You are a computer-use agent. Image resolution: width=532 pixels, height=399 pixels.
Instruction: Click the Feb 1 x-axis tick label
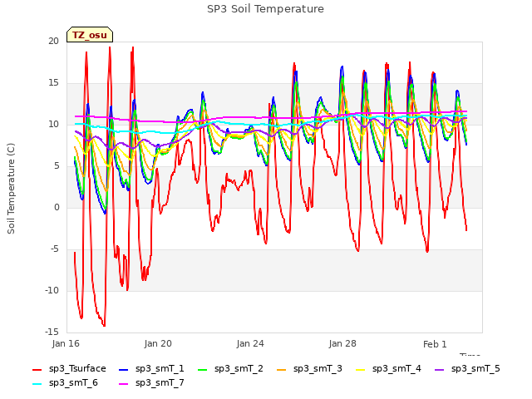435,344
